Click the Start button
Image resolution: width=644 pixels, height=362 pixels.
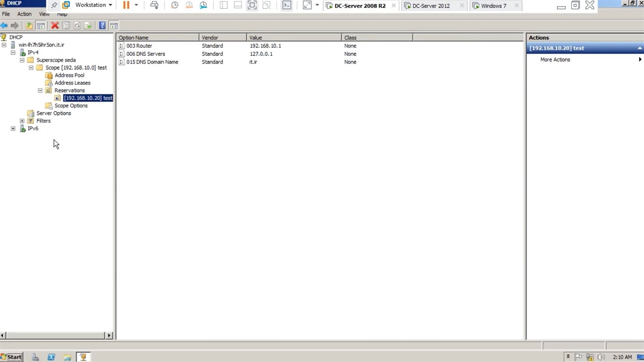tap(12, 357)
